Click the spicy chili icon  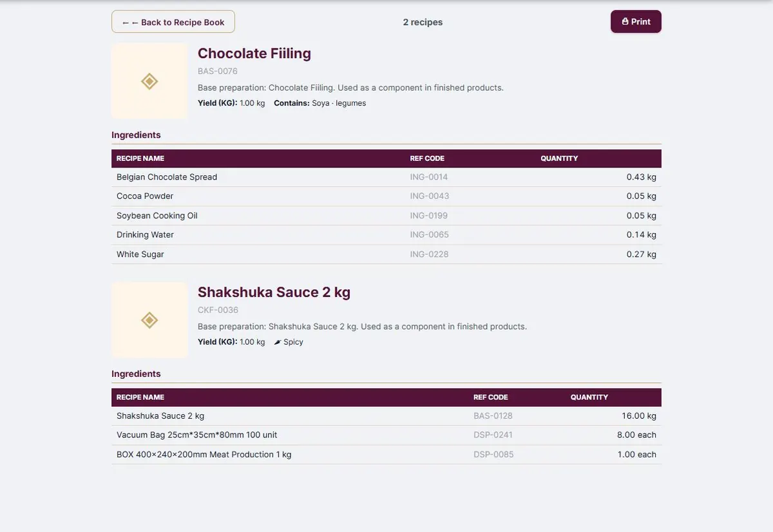[x=277, y=342]
